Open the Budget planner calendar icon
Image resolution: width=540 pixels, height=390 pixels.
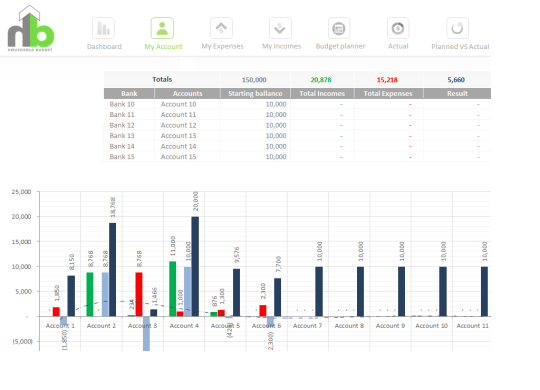[339, 28]
